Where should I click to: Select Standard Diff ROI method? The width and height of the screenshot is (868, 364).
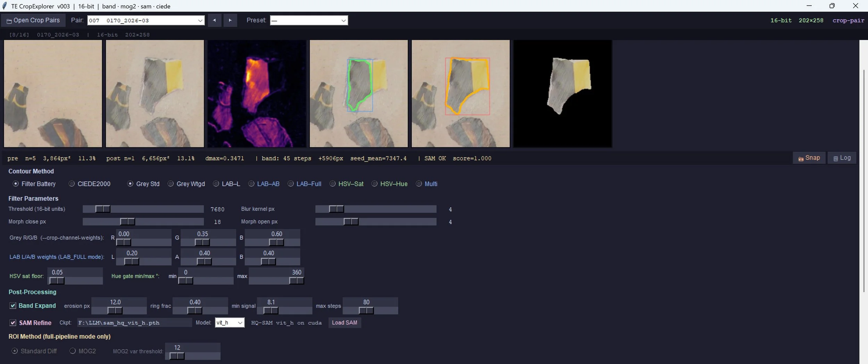[34, 351]
